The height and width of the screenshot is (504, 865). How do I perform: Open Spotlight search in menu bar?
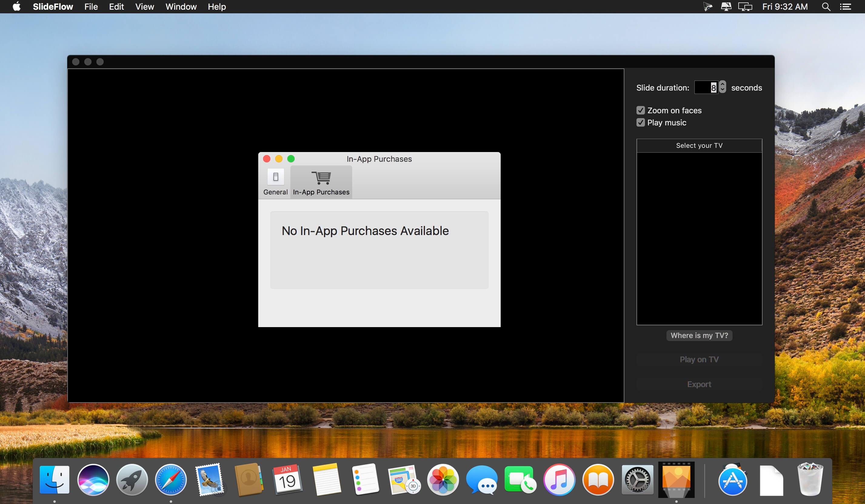coord(826,7)
